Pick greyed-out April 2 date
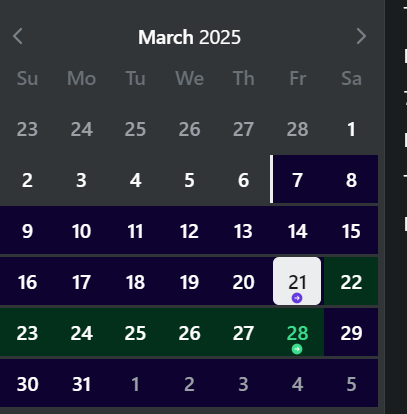This screenshot has height=414, width=407. coord(189,383)
